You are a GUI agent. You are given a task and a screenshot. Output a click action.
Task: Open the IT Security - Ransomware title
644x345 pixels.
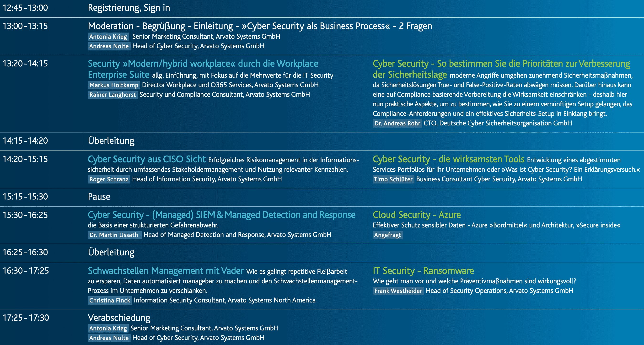click(x=423, y=270)
